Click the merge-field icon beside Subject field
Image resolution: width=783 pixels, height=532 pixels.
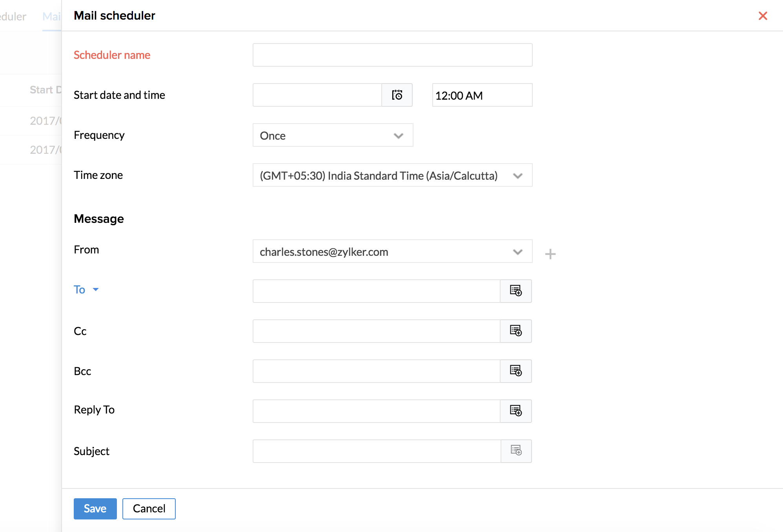pyautogui.click(x=516, y=451)
